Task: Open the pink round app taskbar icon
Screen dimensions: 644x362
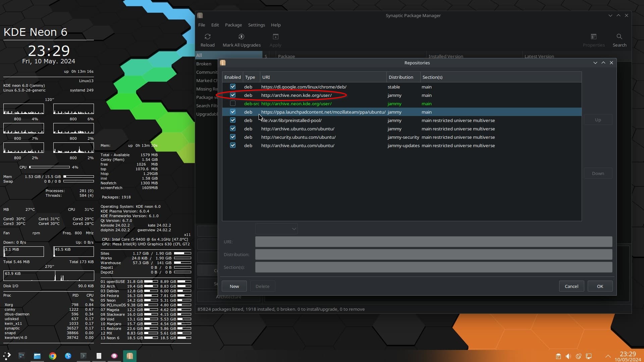Action: (x=114, y=356)
